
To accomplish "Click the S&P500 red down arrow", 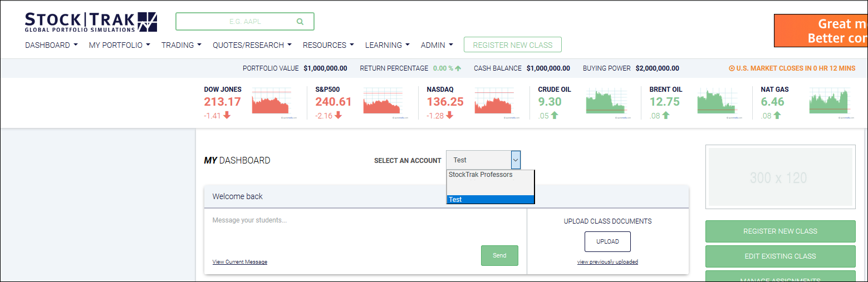I will coord(339,116).
